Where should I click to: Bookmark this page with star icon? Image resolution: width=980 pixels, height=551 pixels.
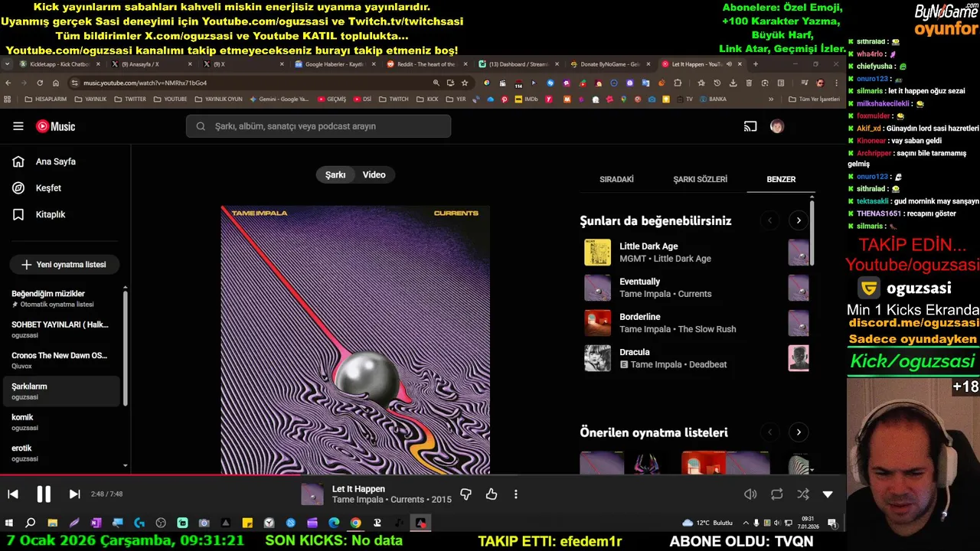[x=465, y=83]
